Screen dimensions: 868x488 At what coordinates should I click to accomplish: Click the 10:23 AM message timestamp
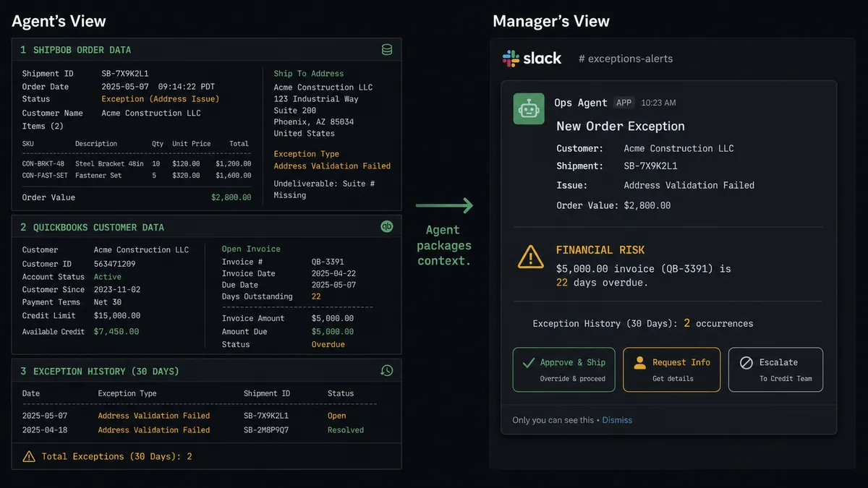658,103
